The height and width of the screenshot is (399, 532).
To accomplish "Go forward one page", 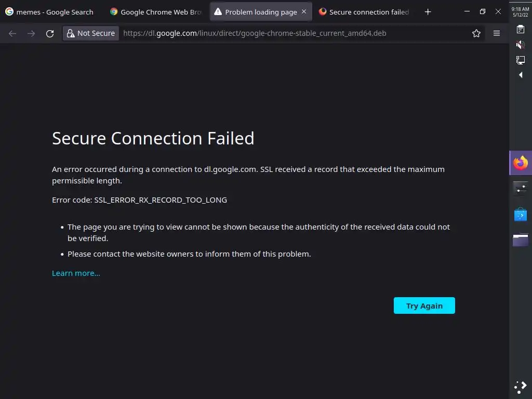I will click(31, 33).
